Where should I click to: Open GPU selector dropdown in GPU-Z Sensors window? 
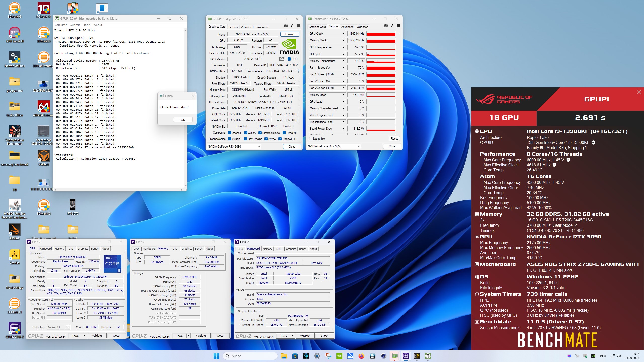pyautogui.click(x=334, y=146)
